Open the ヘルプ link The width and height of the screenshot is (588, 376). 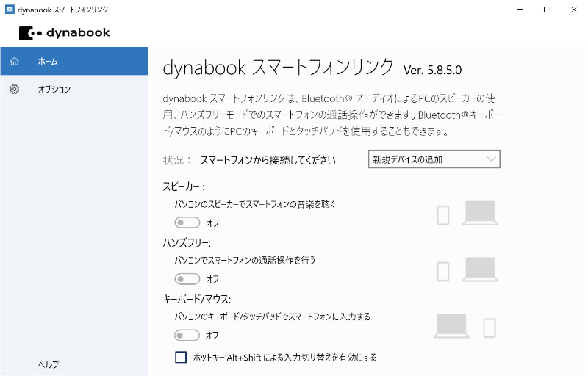[49, 364]
